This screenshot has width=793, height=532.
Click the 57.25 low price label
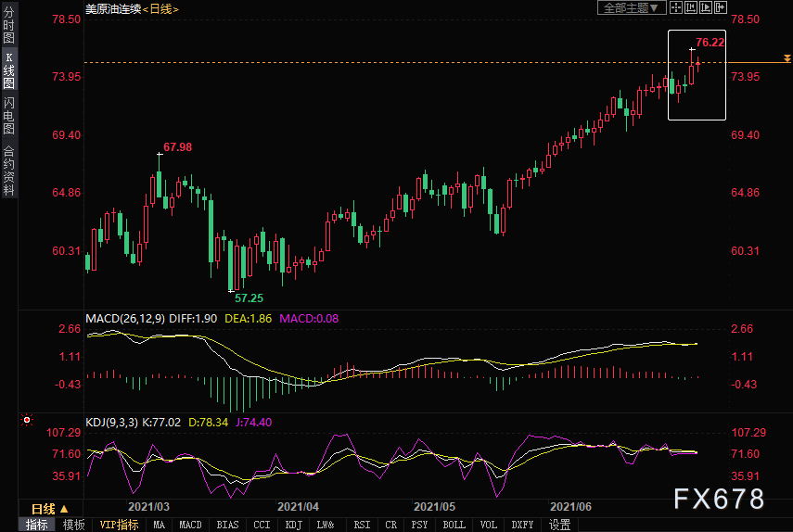pos(249,298)
